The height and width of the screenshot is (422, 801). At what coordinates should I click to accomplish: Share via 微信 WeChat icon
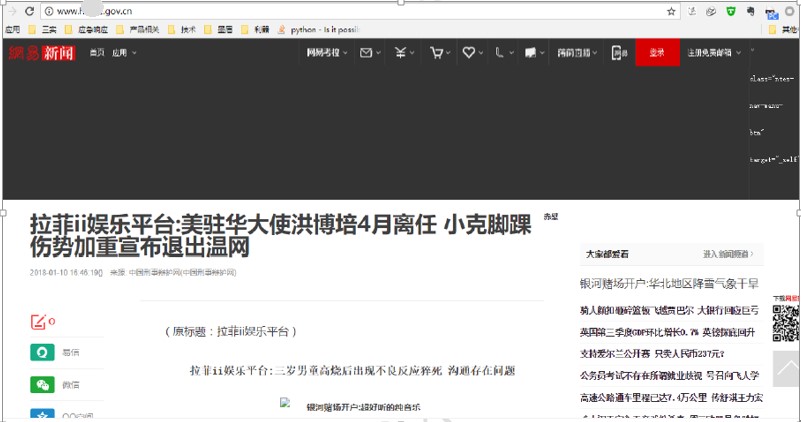[x=42, y=385]
